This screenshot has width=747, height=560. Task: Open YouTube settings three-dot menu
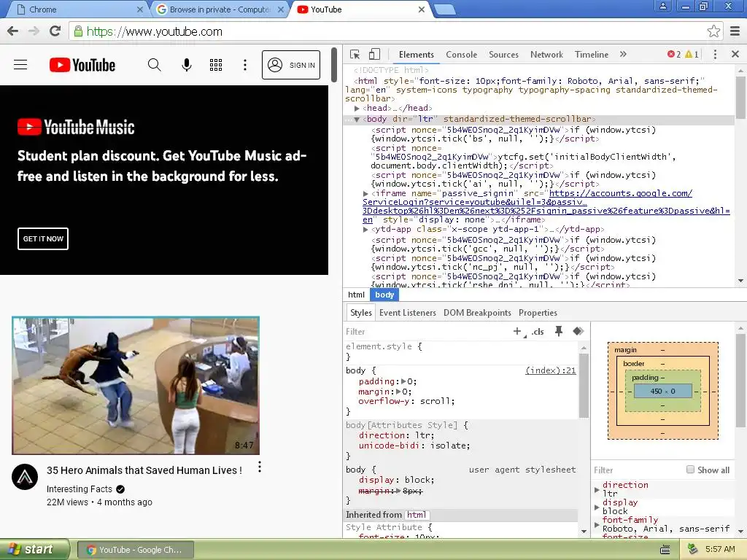click(245, 65)
